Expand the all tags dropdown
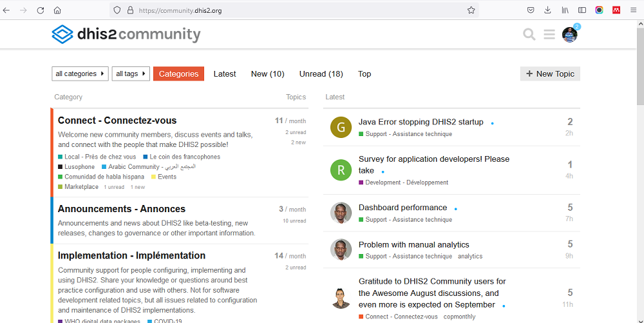Screen dimensions: 644x323 tap(131, 73)
